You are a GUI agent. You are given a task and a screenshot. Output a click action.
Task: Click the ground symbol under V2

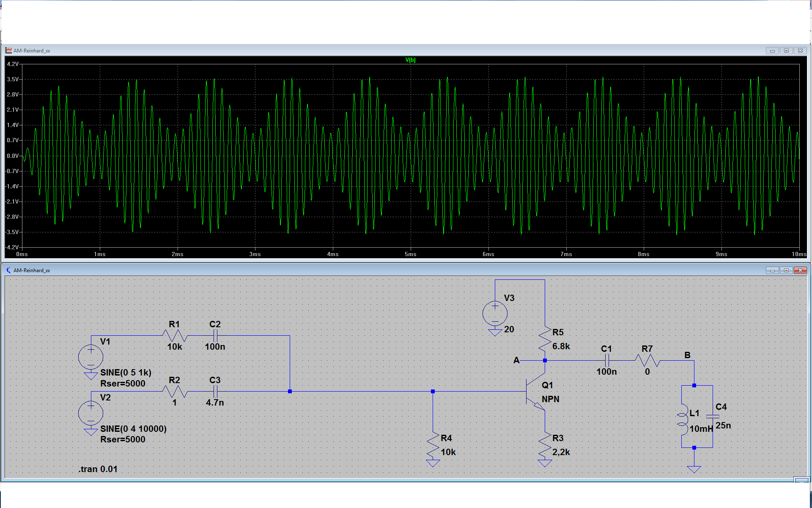click(x=91, y=432)
